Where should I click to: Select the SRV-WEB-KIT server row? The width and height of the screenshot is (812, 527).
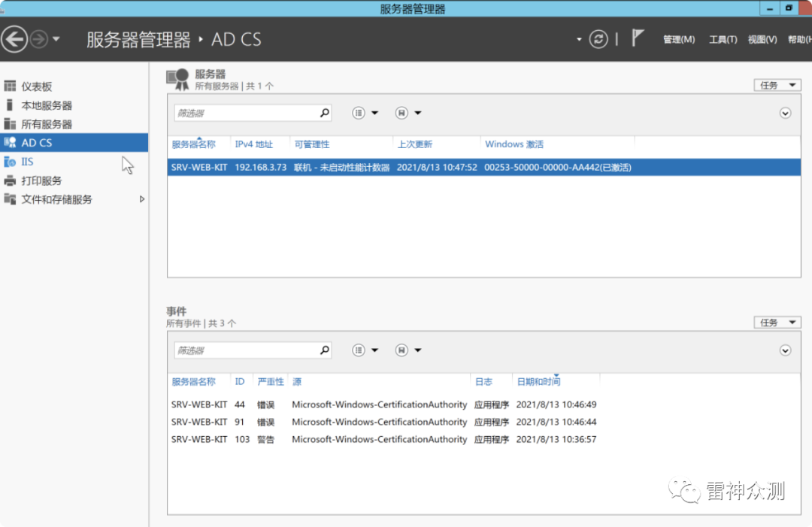click(483, 167)
